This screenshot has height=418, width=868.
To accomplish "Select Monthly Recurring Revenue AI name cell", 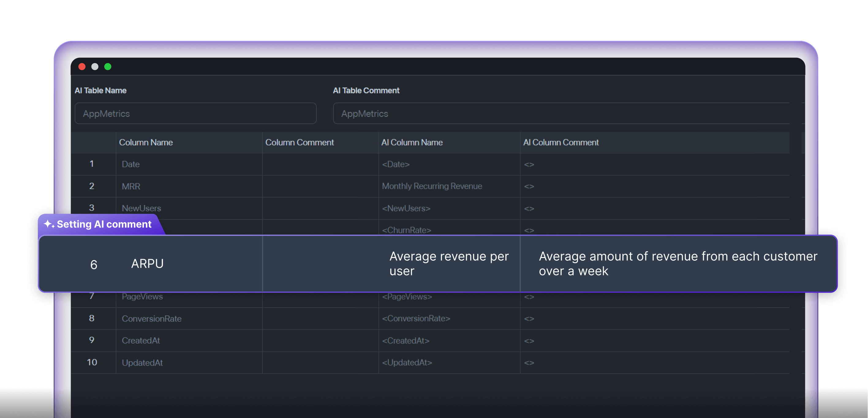I will pyautogui.click(x=449, y=186).
